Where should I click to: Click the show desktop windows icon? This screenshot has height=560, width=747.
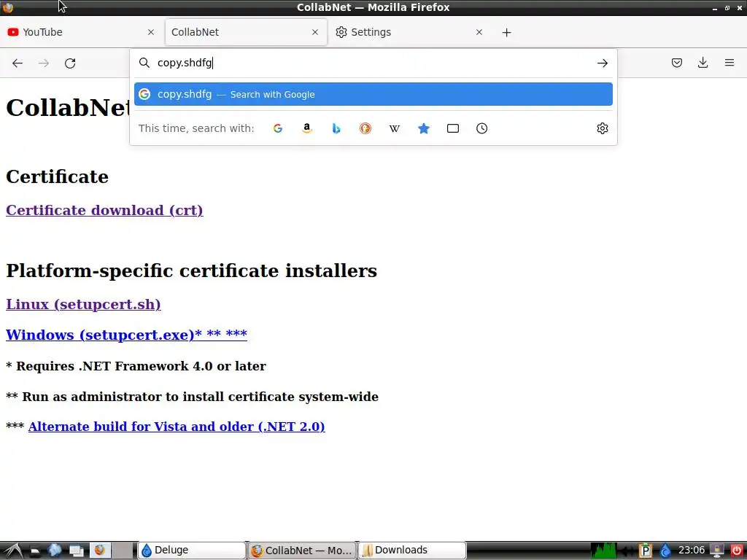[76, 551]
